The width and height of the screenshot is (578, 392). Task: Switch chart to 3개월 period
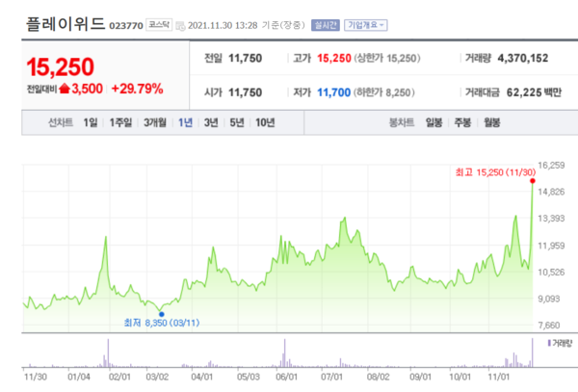click(x=155, y=122)
